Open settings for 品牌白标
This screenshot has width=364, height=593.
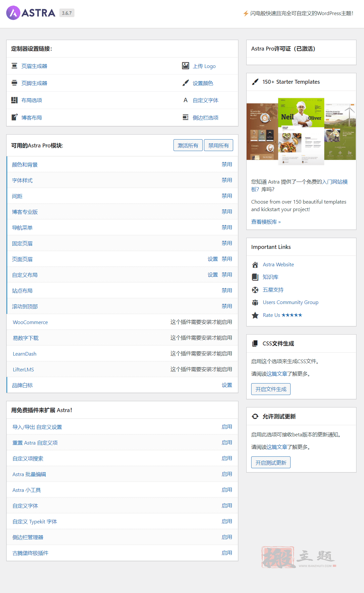tap(227, 385)
